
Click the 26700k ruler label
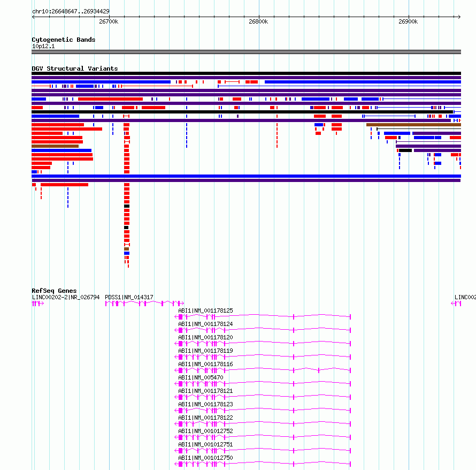(109, 21)
